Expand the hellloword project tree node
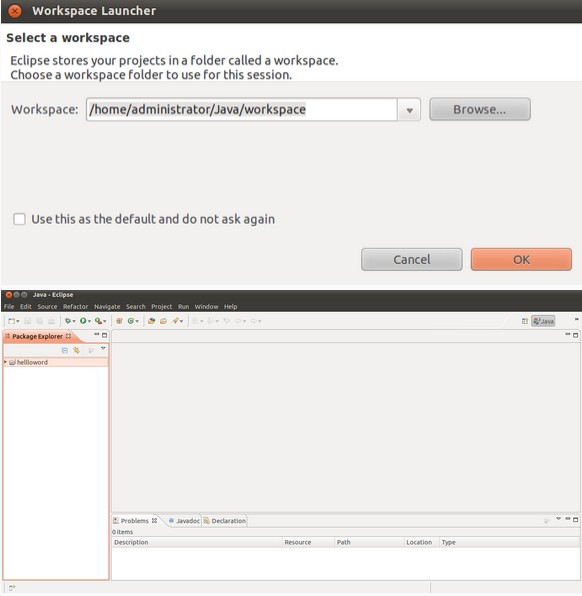 click(x=5, y=362)
